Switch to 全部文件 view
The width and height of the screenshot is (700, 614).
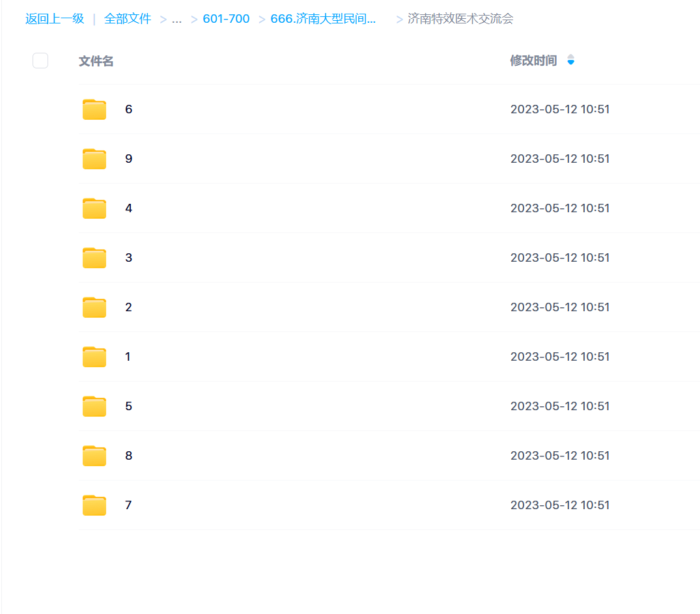pos(128,19)
